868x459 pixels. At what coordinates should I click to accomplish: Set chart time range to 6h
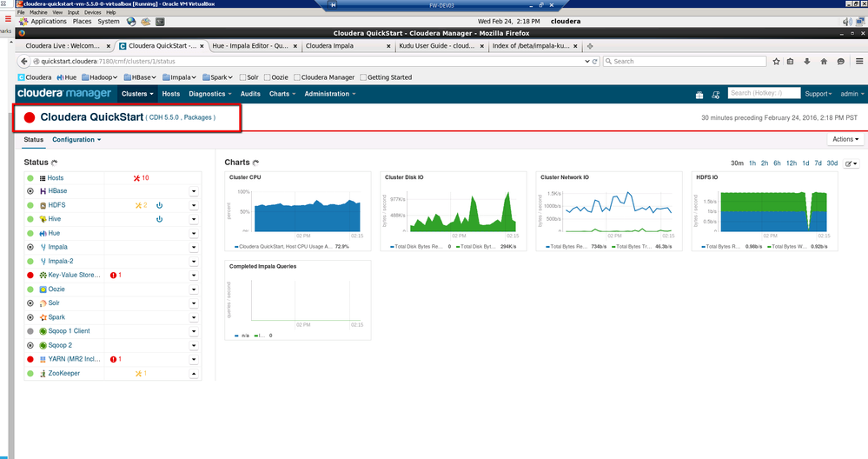(x=779, y=163)
